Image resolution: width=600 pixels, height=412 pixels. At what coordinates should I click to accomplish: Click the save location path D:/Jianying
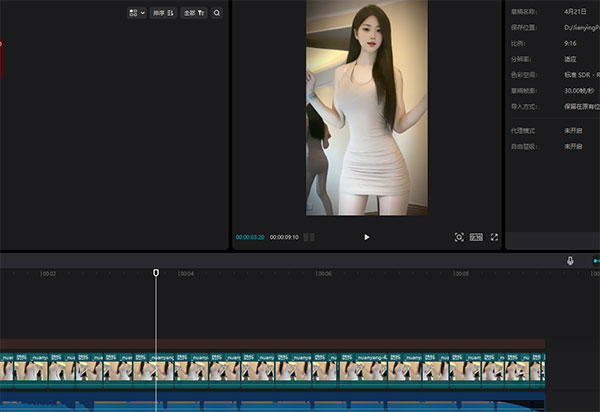(x=582, y=28)
